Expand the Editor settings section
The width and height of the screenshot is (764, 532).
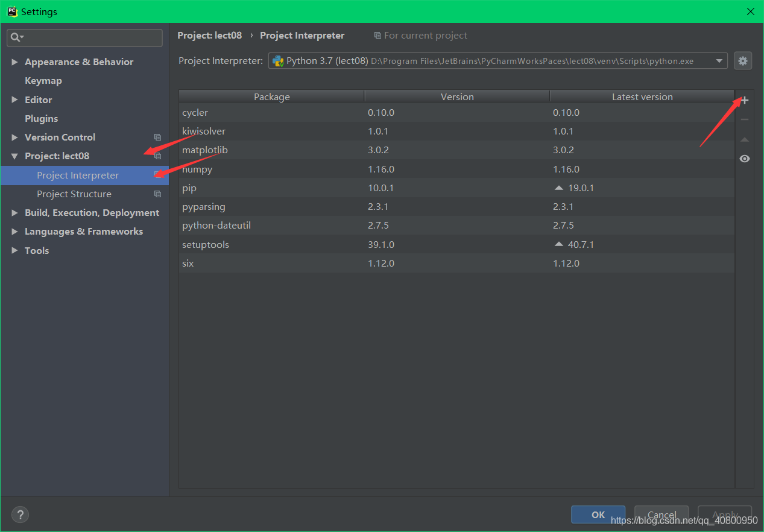point(14,100)
